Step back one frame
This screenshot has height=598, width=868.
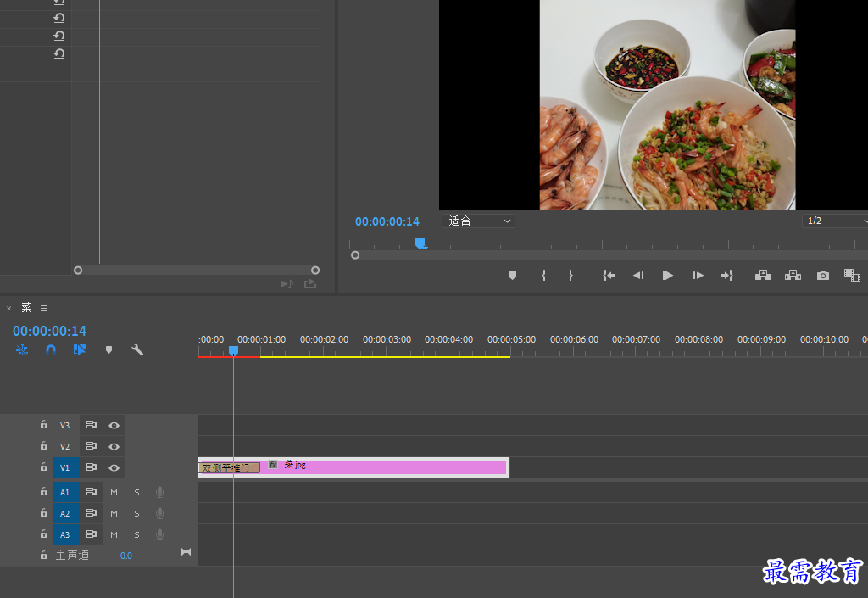638,275
